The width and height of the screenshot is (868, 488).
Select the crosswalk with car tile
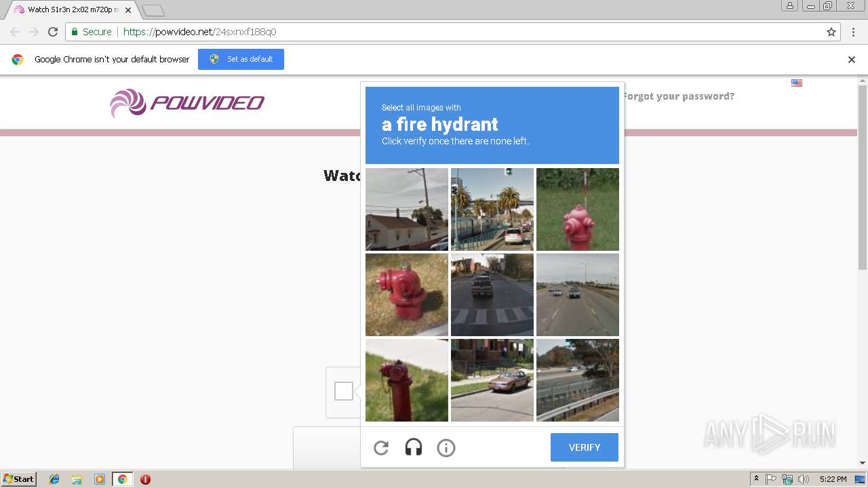(x=492, y=295)
